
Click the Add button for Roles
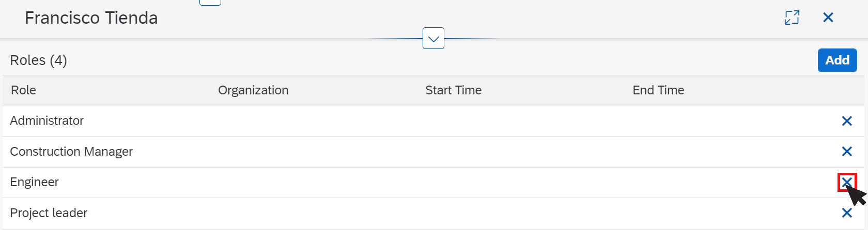pos(837,60)
